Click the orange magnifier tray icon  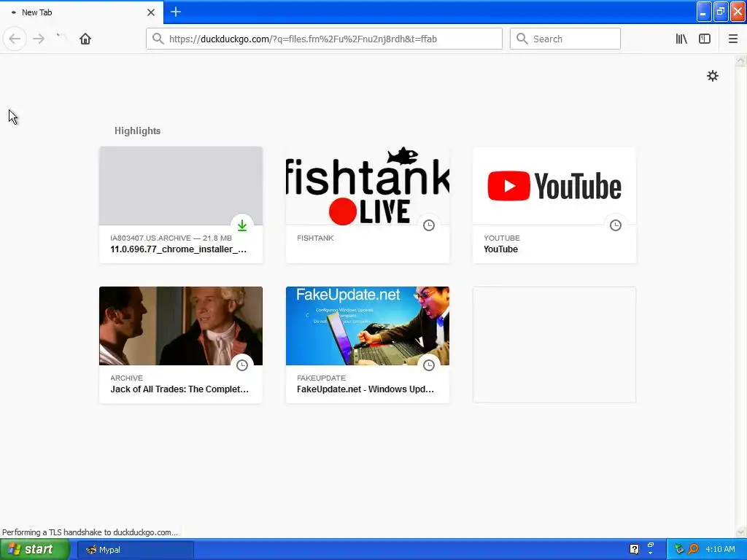pyautogui.click(x=694, y=549)
